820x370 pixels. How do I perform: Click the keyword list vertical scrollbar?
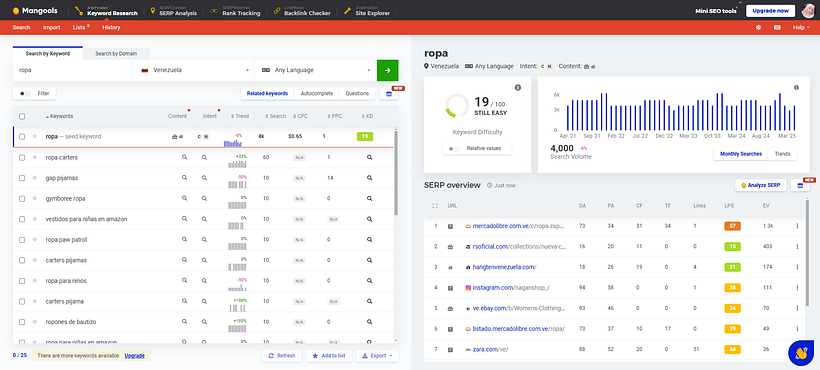(396, 172)
